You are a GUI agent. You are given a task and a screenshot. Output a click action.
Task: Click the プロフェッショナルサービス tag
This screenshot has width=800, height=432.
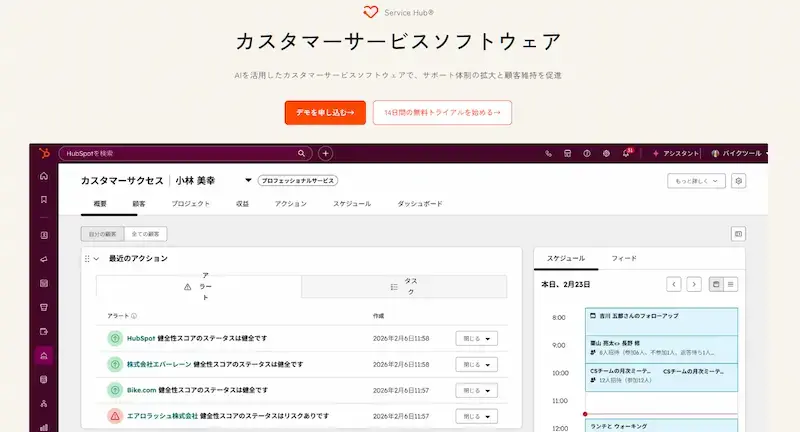297,181
